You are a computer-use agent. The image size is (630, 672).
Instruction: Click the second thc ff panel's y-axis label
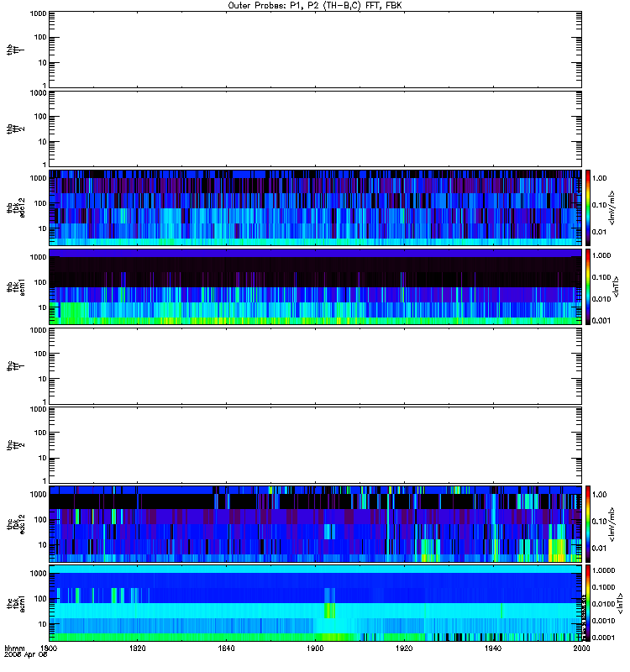pyautogui.click(x=16, y=445)
